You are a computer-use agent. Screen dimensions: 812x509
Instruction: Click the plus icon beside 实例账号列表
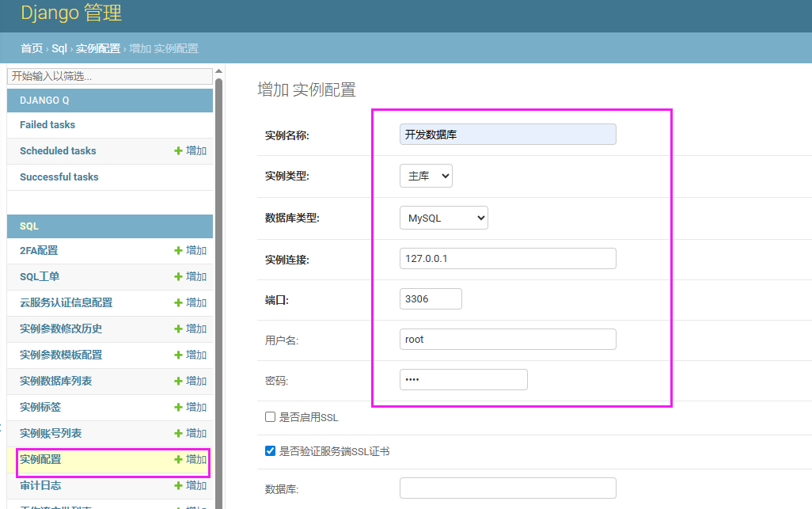[x=178, y=433]
